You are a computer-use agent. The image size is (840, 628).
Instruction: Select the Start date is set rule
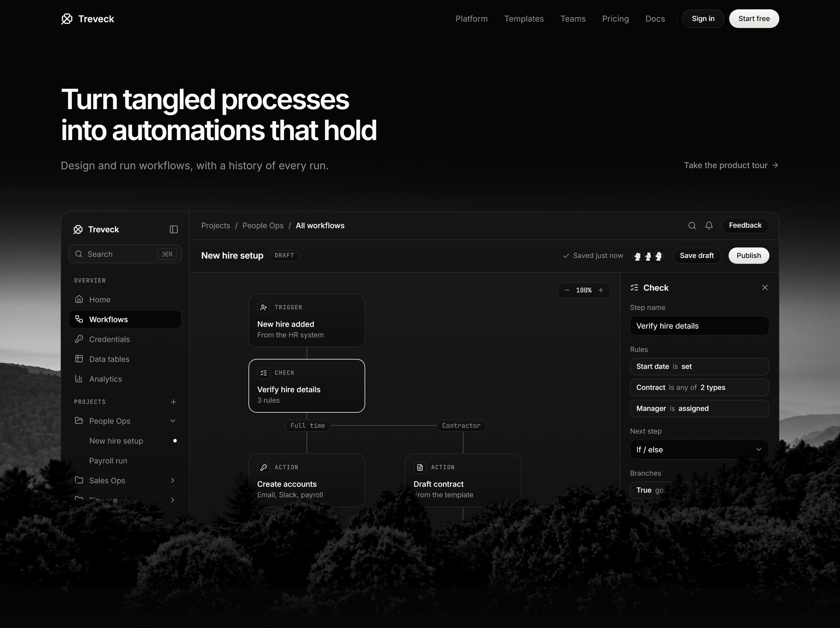pos(699,367)
